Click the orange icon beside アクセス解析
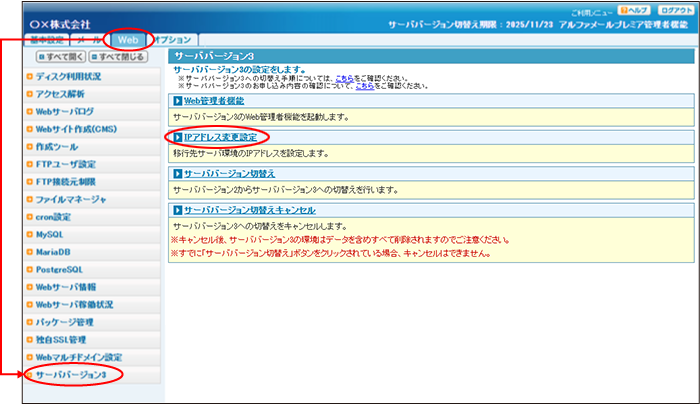Image resolution: width=700 pixels, height=404 pixels. click(29, 94)
